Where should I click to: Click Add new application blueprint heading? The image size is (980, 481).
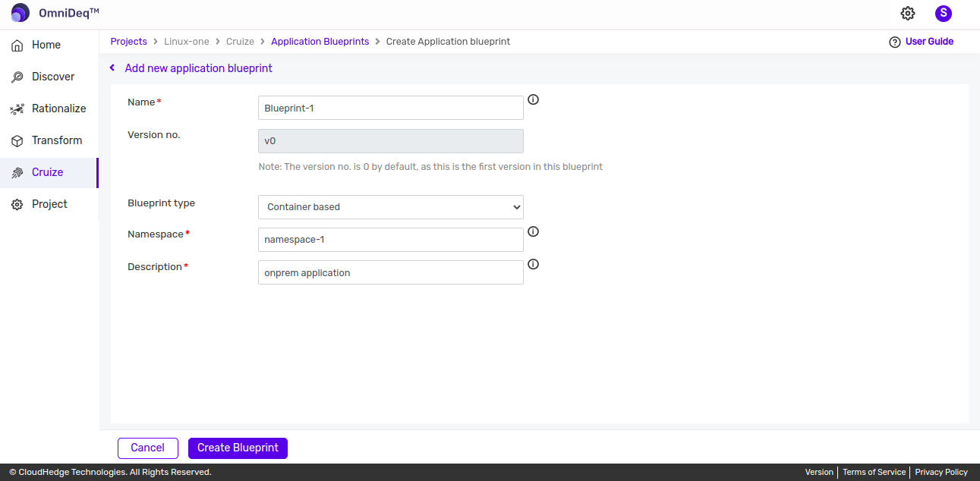click(x=199, y=68)
